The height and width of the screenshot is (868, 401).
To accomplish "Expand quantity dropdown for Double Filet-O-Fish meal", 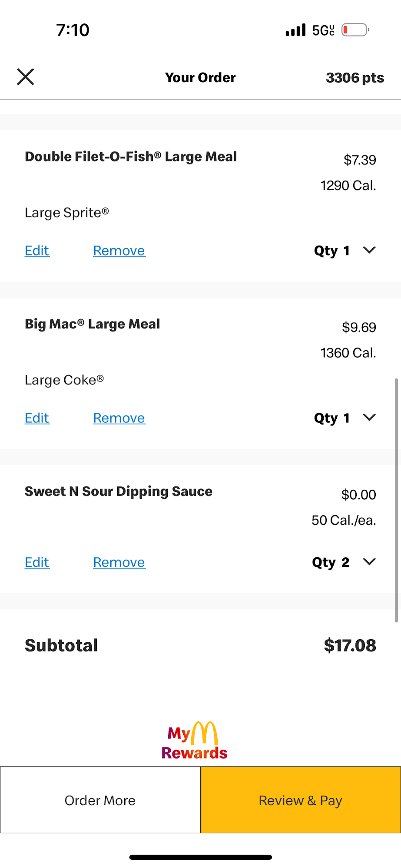I will coord(369,250).
